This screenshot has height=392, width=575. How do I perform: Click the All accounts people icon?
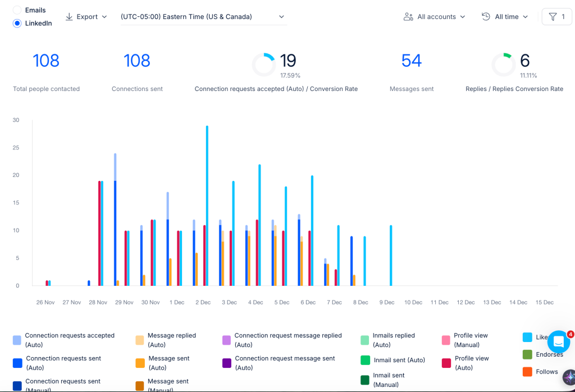coord(408,17)
